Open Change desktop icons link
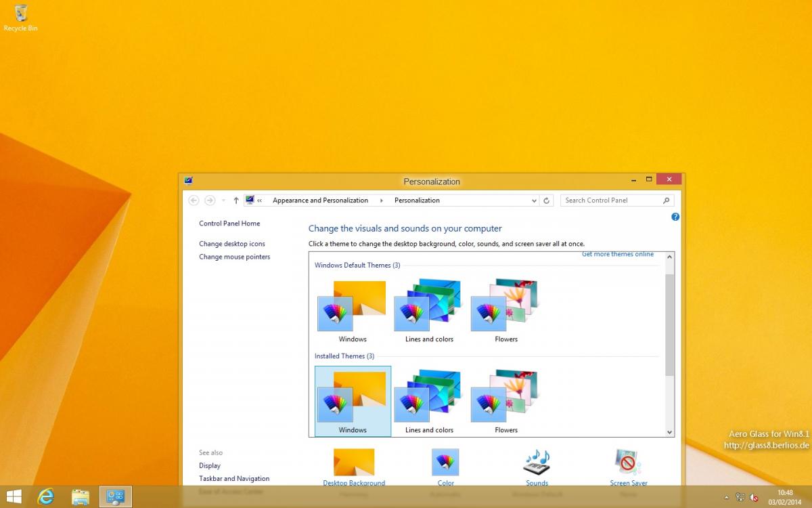 tap(232, 244)
